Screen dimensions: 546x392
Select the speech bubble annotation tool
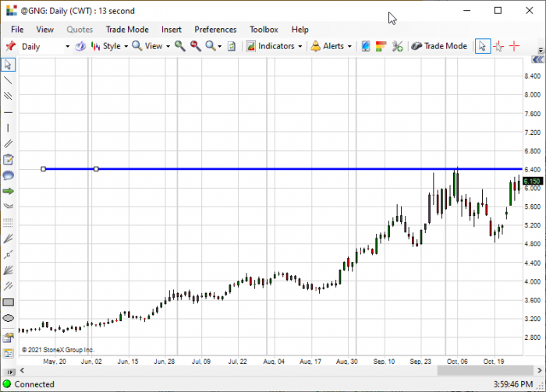(8, 175)
